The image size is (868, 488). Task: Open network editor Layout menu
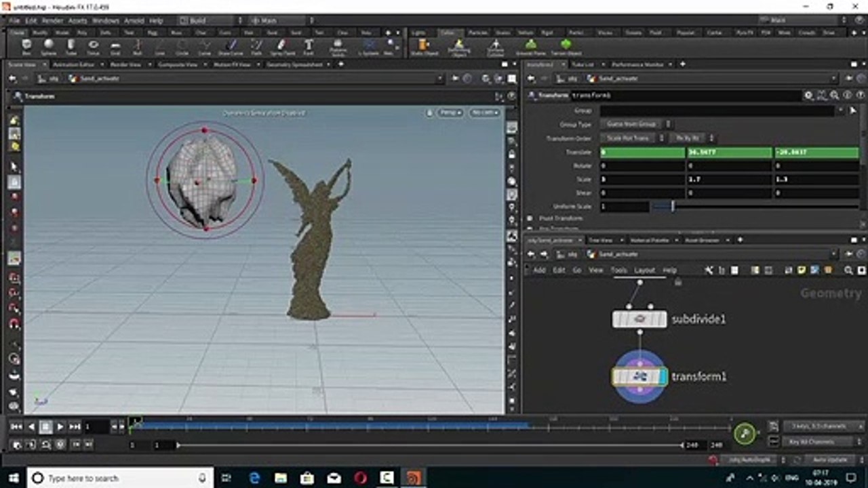point(644,270)
